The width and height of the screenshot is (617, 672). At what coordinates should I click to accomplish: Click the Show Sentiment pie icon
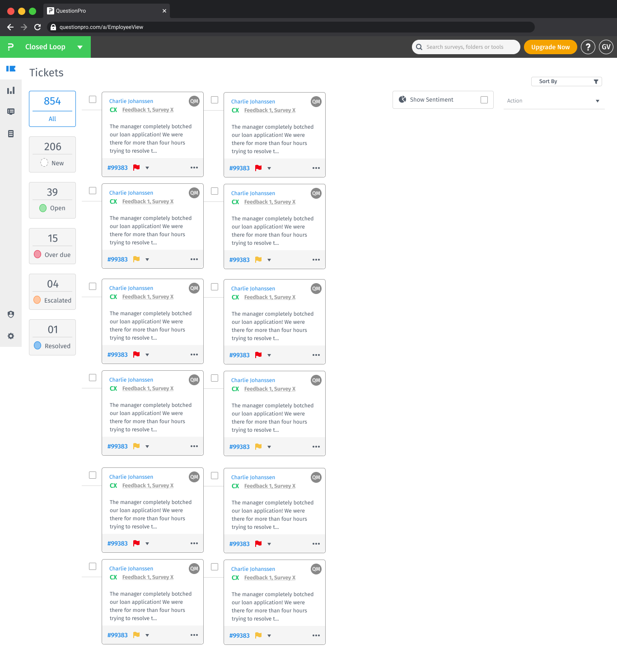(x=402, y=99)
